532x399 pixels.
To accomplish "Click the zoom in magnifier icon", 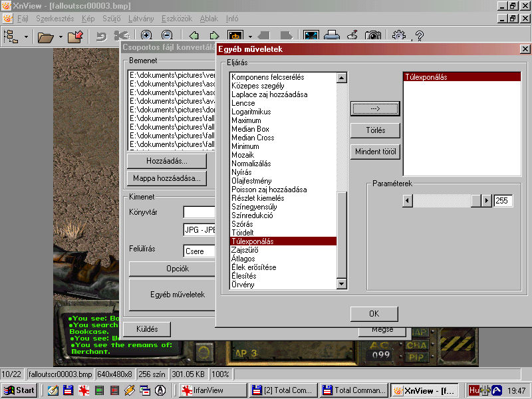I will click(x=146, y=37).
